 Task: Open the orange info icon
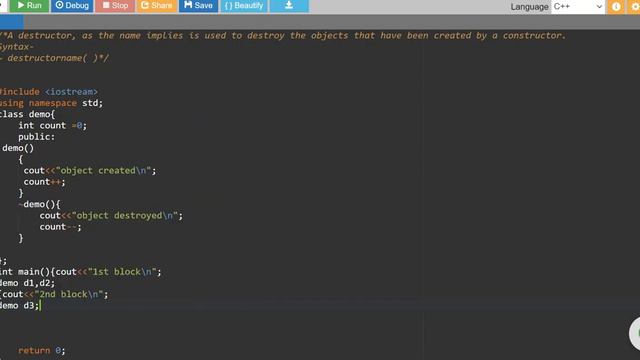click(x=616, y=7)
